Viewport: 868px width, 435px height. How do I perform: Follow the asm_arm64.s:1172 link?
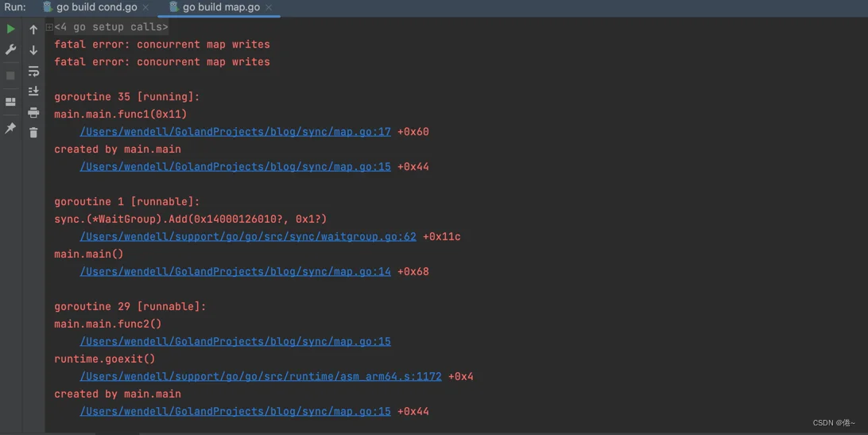click(x=260, y=377)
